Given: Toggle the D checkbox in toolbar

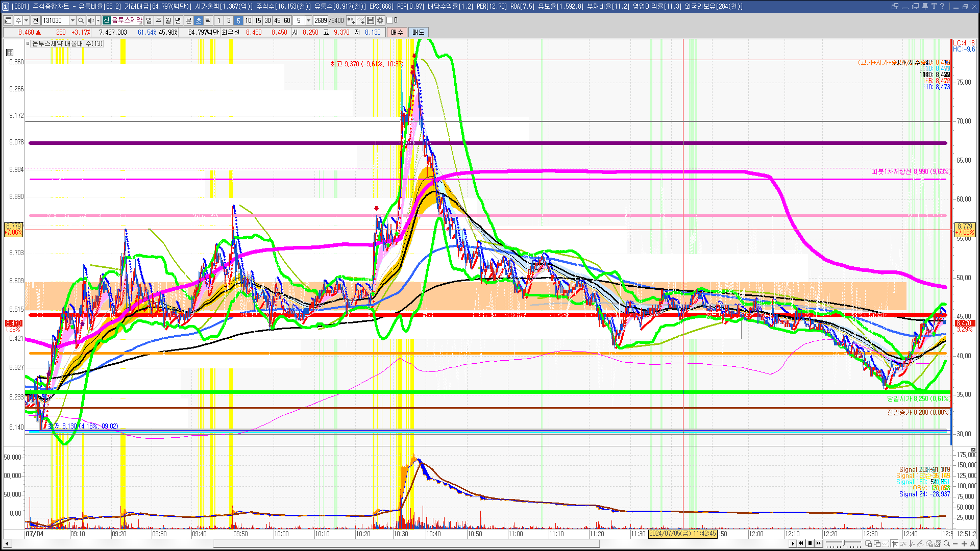Looking at the screenshot, I should pyautogui.click(x=390, y=20).
